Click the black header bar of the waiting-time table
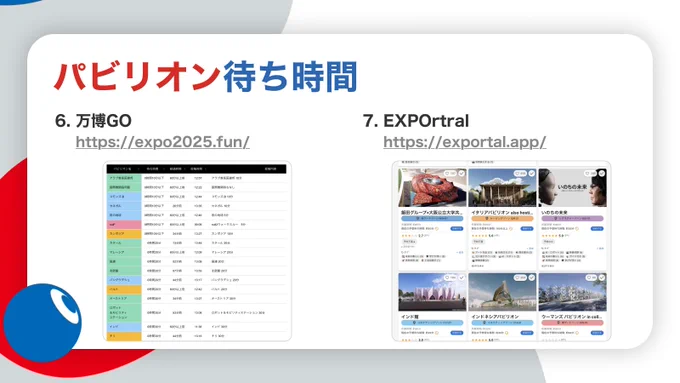680x383 pixels. [196, 169]
